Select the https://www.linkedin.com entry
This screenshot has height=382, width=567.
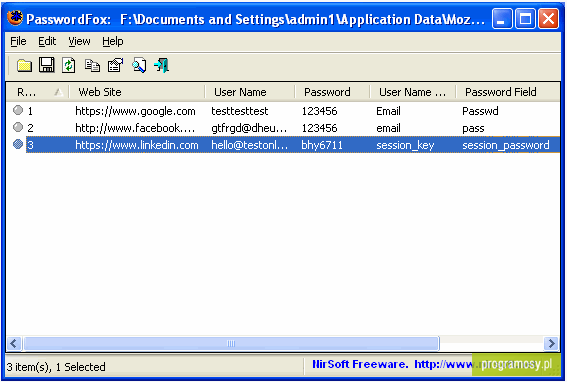tap(137, 145)
